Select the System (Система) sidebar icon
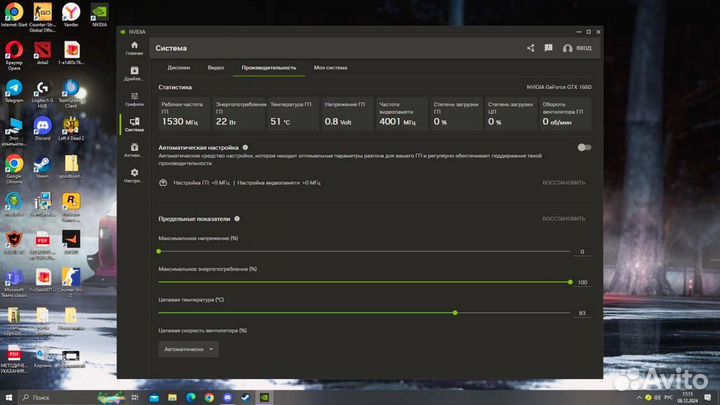720x405 pixels. click(134, 124)
